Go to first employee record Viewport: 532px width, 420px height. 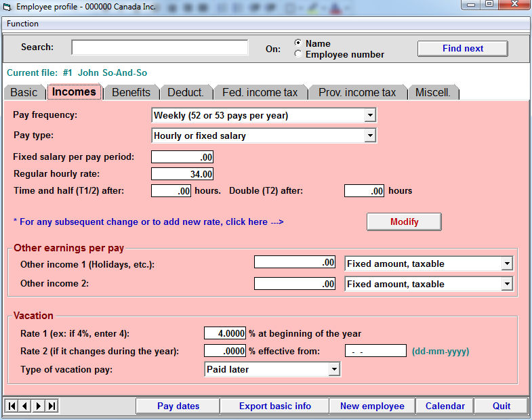(12, 406)
